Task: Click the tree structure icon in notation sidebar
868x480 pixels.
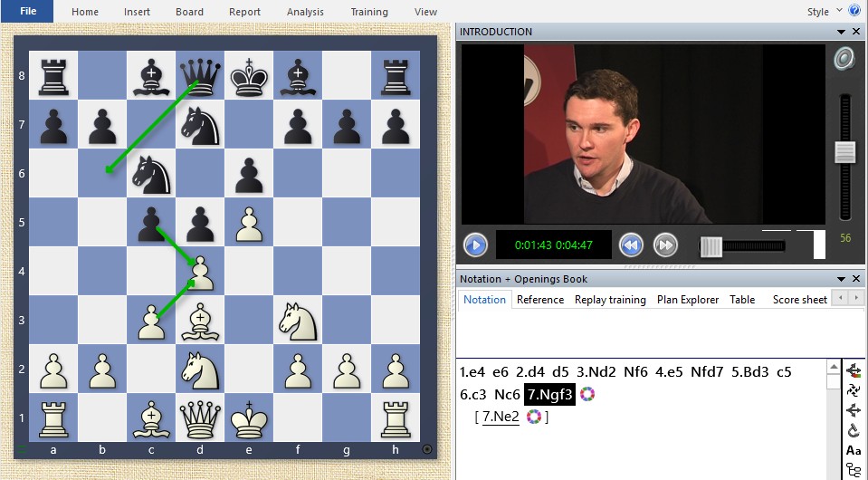Action: pos(854,469)
